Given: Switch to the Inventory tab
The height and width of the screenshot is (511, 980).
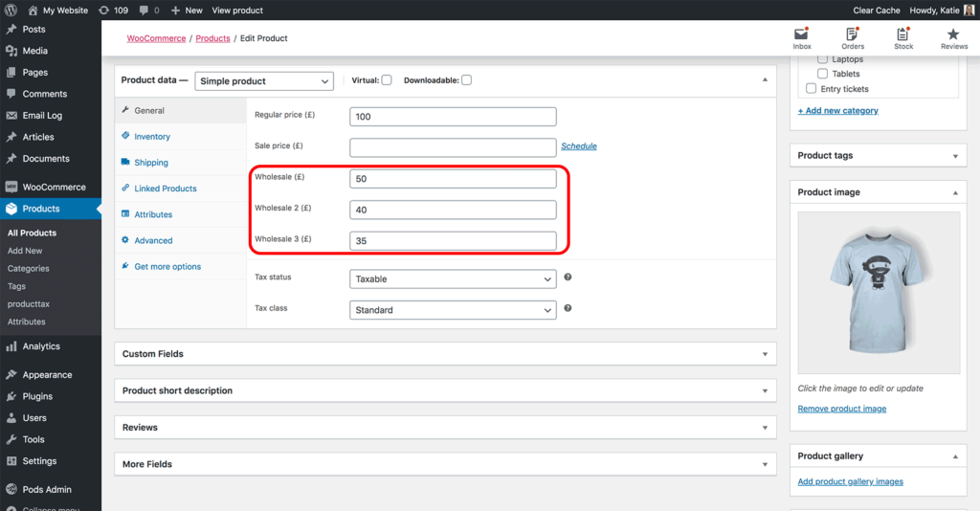Looking at the screenshot, I should (152, 137).
